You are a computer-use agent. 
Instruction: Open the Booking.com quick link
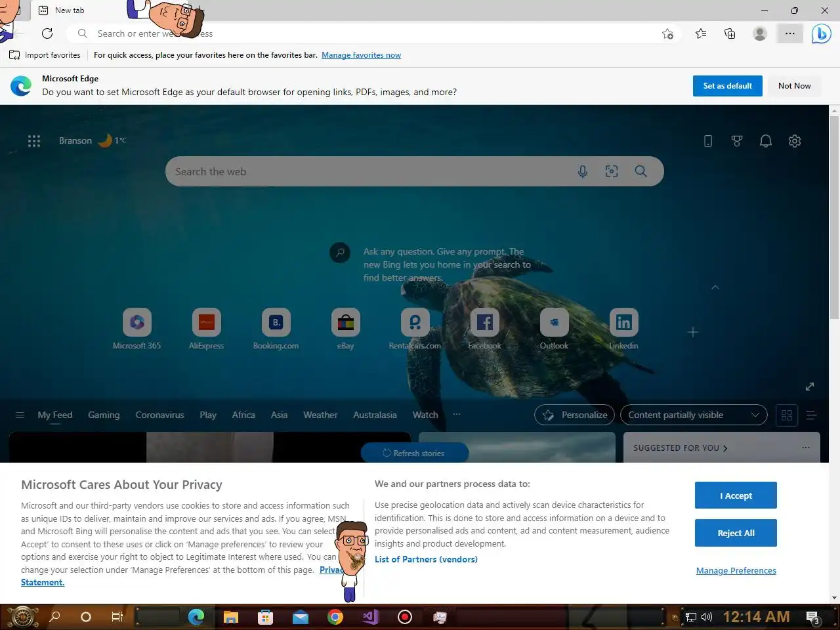[276, 329]
